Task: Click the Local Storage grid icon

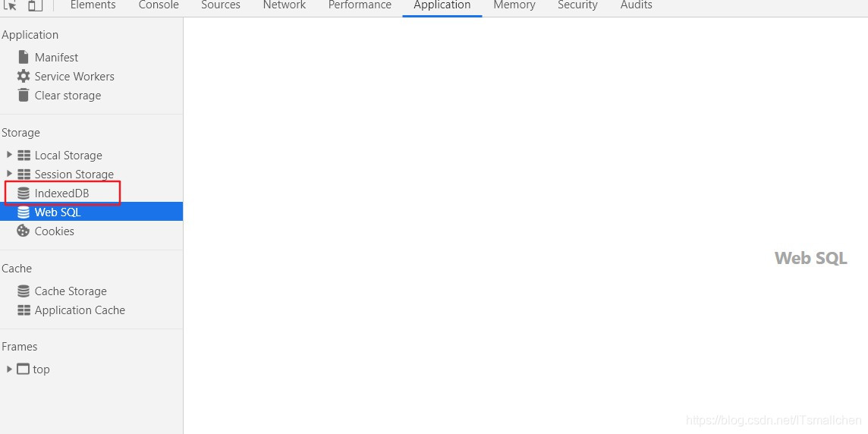Action: (24, 155)
